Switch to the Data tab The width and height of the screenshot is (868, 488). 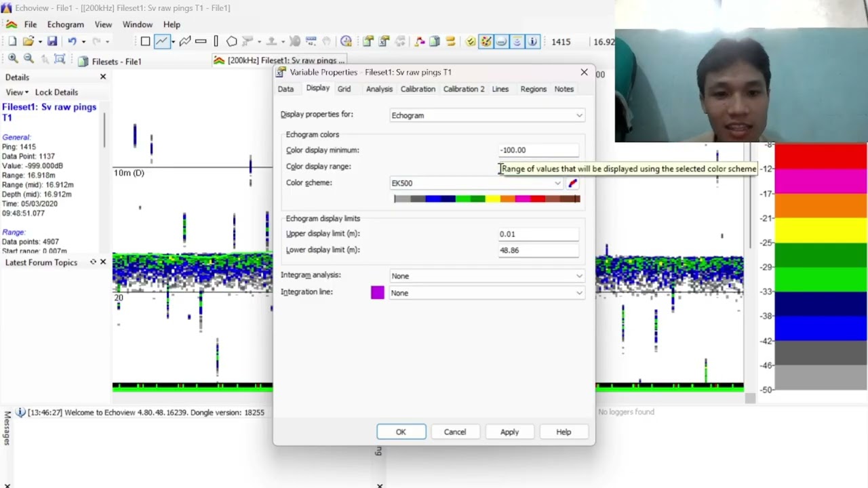click(x=285, y=89)
